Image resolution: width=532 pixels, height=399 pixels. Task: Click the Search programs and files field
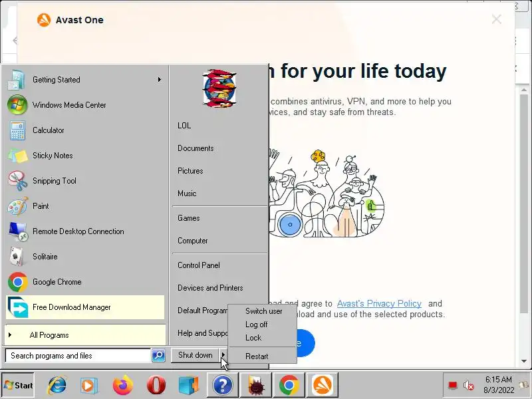tap(78, 356)
